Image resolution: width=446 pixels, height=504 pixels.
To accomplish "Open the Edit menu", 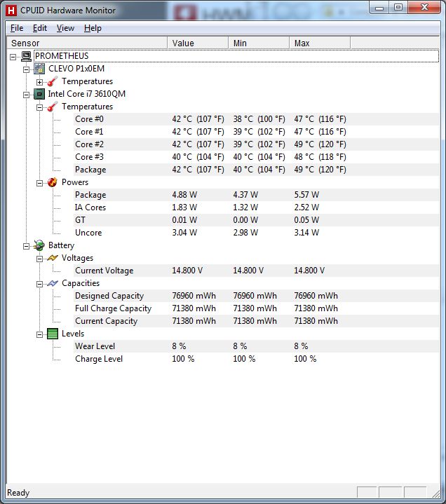I will (40, 28).
